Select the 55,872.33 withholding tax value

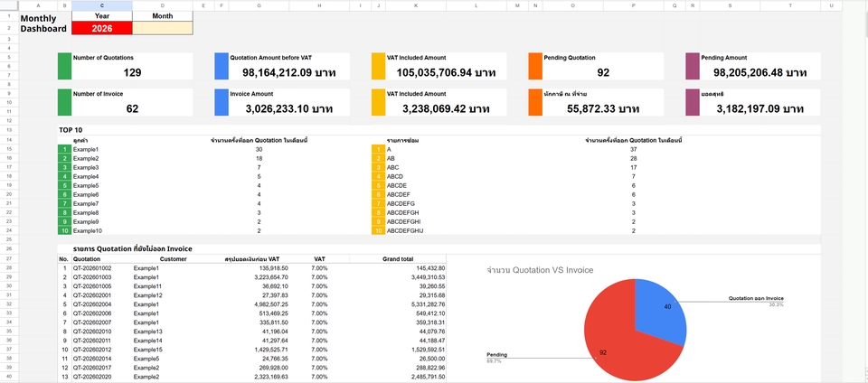pos(603,109)
